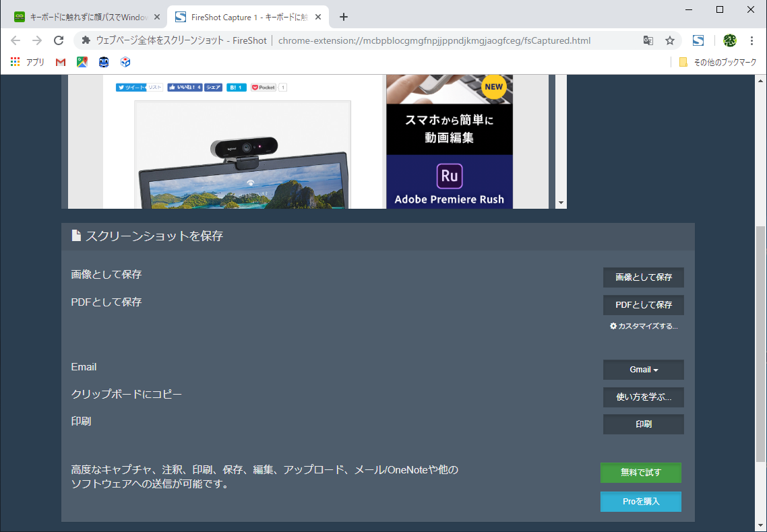Click the ツイート Twitter share icon

pos(132,87)
